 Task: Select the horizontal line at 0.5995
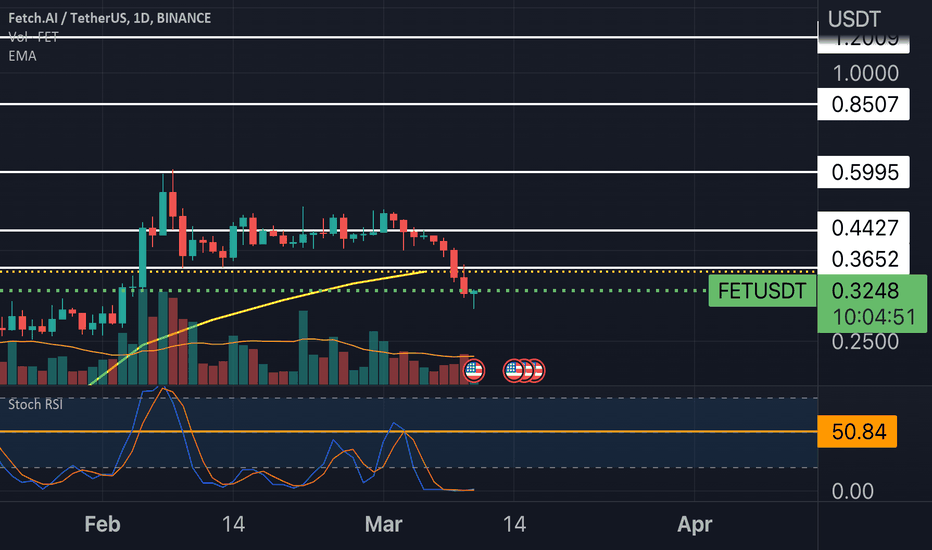click(x=409, y=172)
